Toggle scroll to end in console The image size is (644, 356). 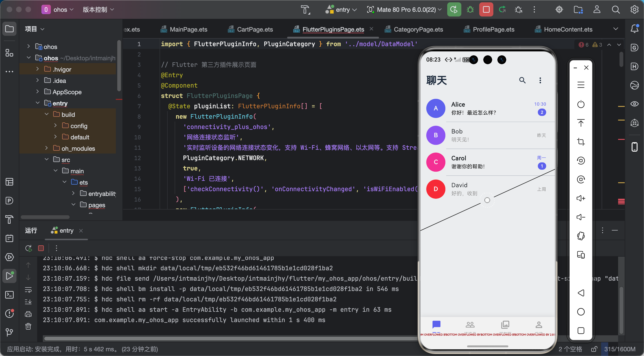point(28,302)
